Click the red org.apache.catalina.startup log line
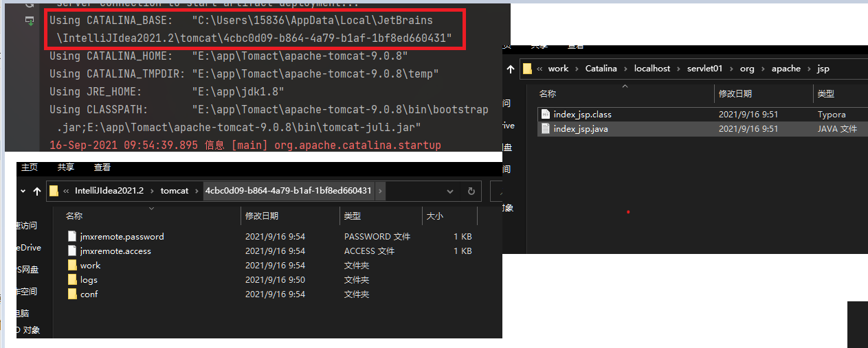The image size is (868, 348). [x=245, y=145]
